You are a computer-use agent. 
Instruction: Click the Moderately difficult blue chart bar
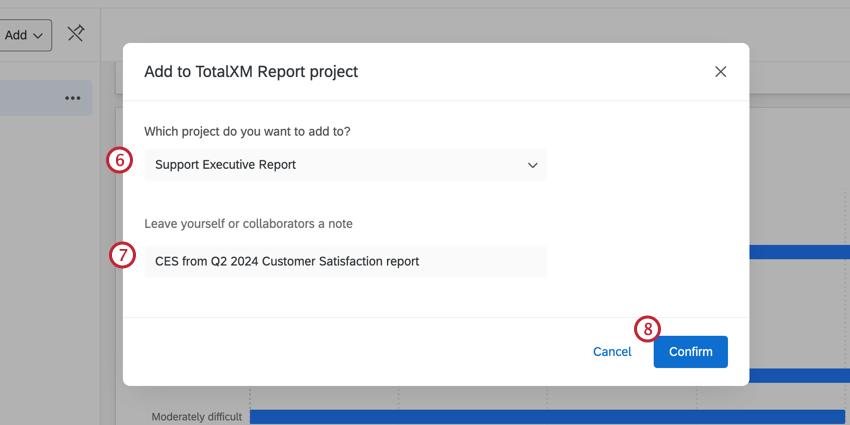tap(547, 416)
